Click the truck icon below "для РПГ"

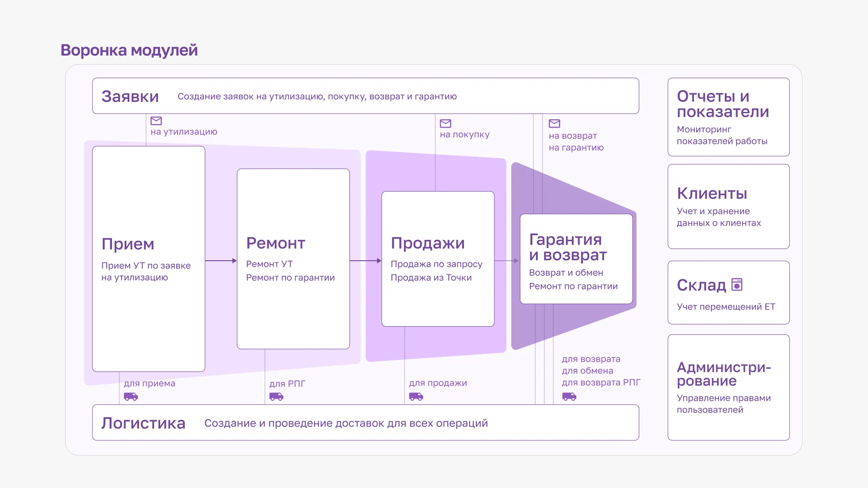coord(276,396)
